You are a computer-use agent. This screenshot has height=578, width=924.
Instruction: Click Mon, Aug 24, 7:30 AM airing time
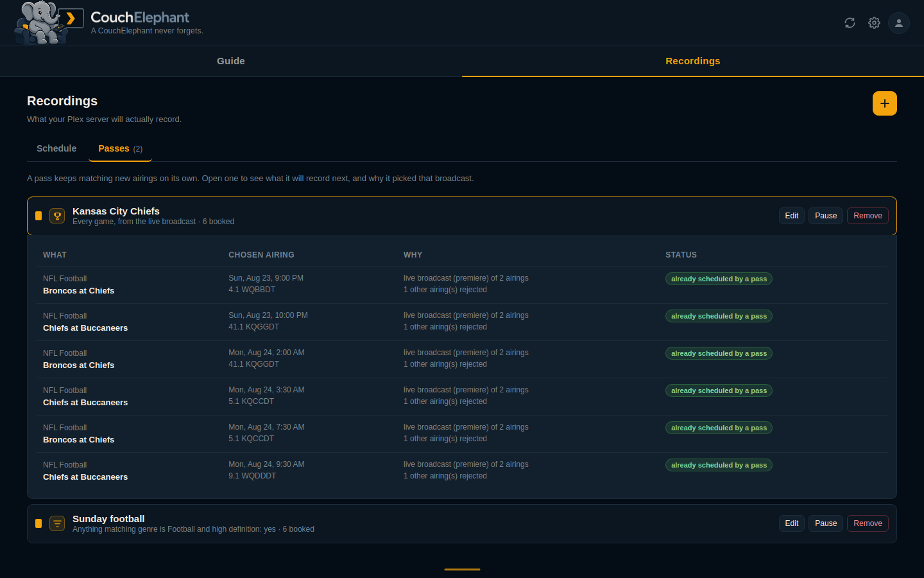pos(266,427)
